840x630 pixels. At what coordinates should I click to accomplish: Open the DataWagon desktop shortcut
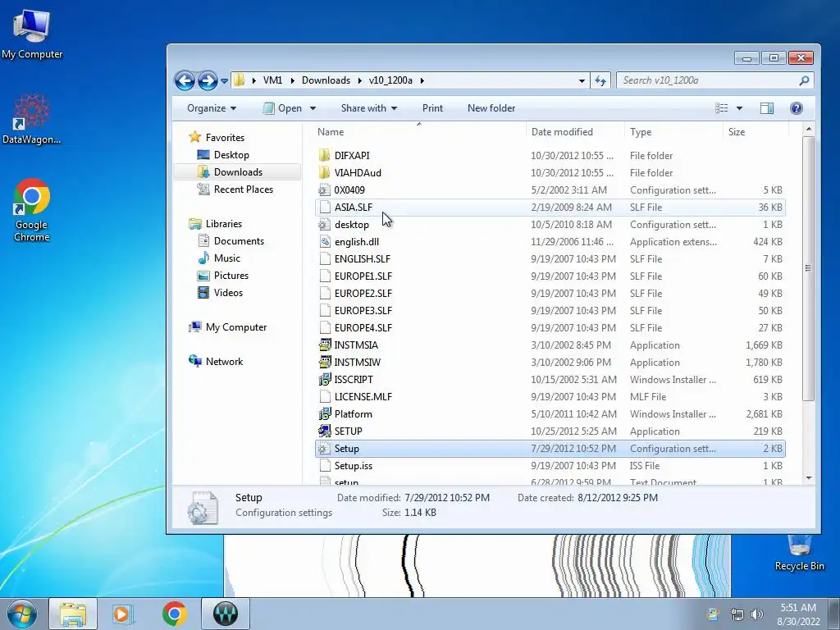(x=32, y=119)
